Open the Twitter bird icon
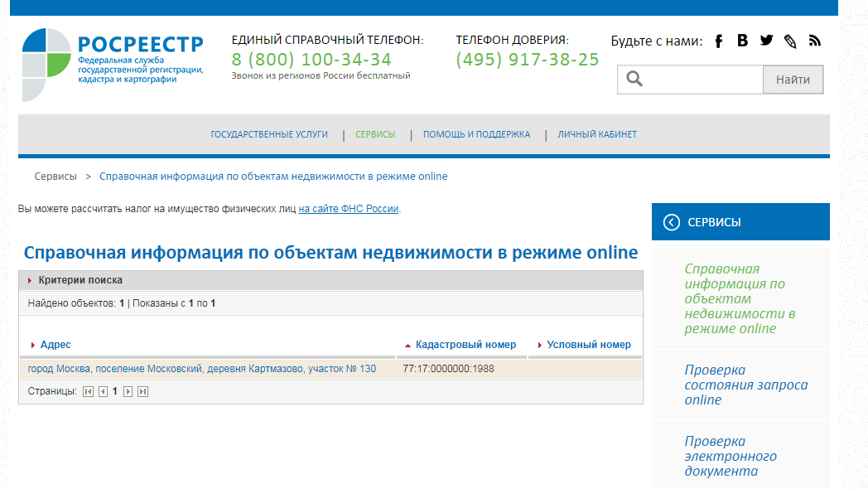868x489 pixels. click(x=766, y=40)
